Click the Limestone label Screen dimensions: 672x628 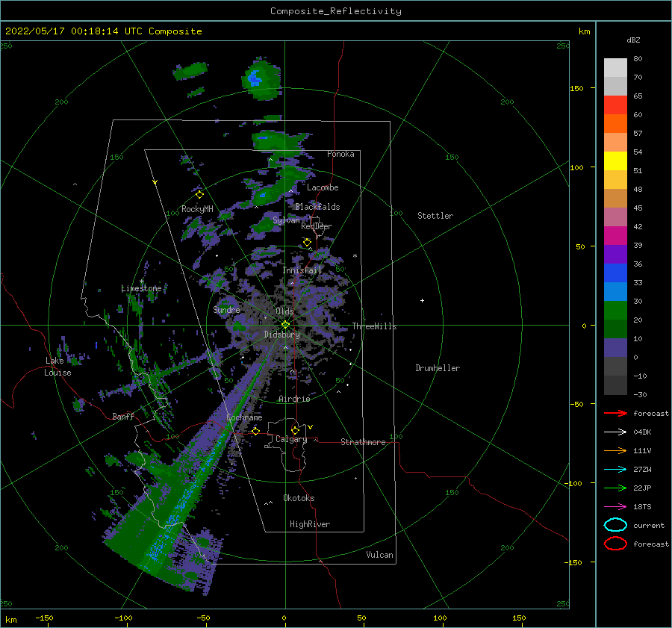141,288
